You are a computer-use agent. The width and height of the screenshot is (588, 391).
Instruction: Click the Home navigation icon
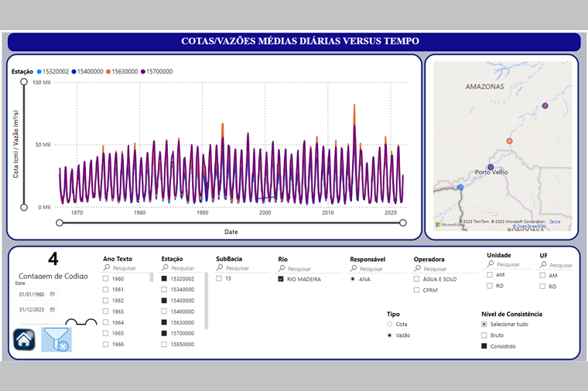pos(23,339)
